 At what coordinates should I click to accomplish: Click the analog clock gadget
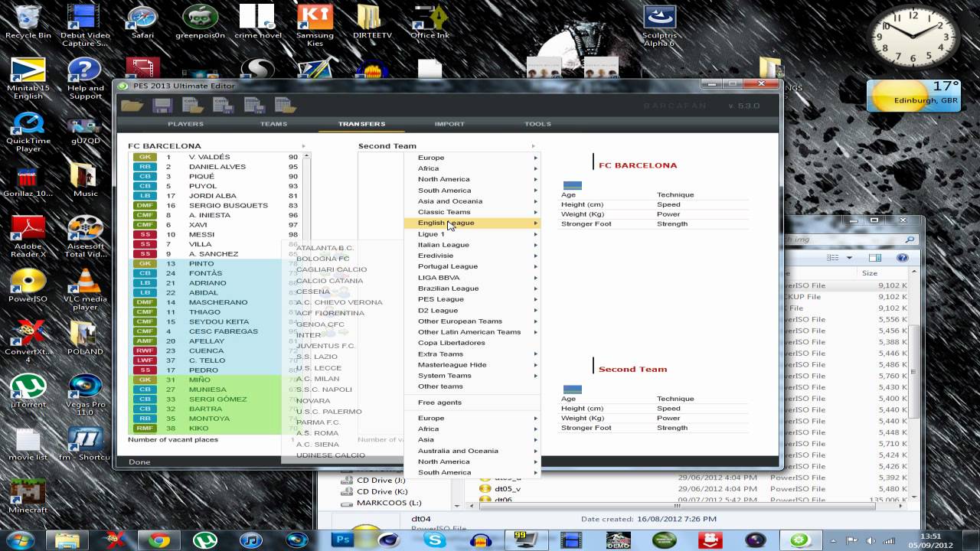click(x=913, y=35)
